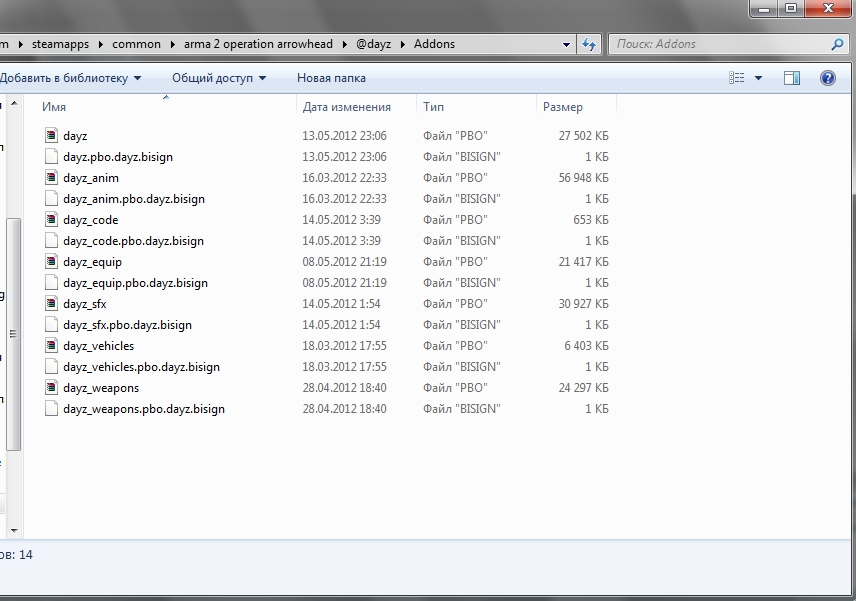Image resolution: width=856 pixels, height=601 pixels.
Task: Open address bar history dropdown
Action: pos(566,45)
